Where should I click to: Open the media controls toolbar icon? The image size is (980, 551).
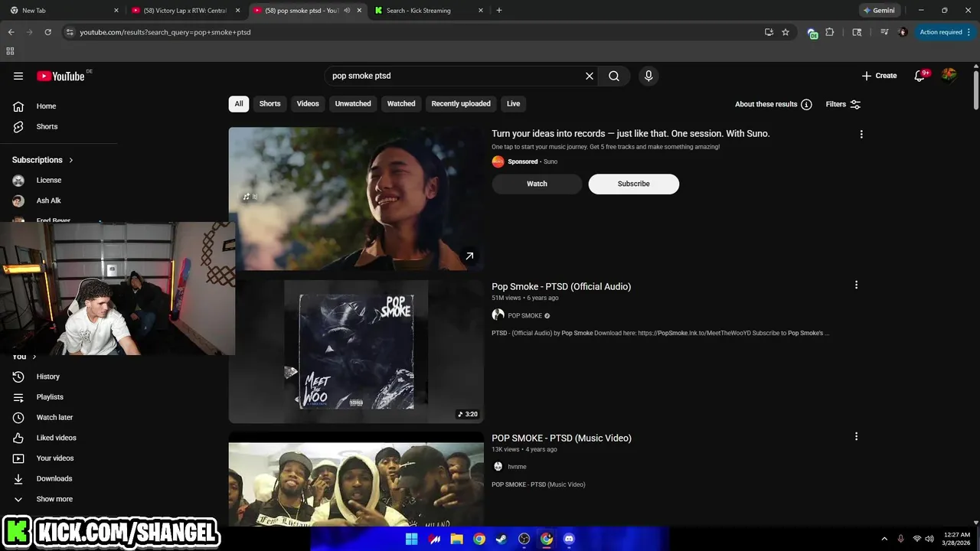point(884,32)
